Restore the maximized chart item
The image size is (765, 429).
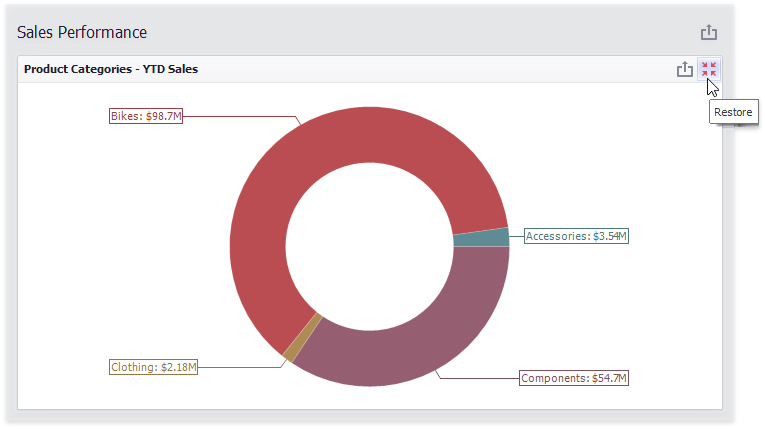[709, 69]
